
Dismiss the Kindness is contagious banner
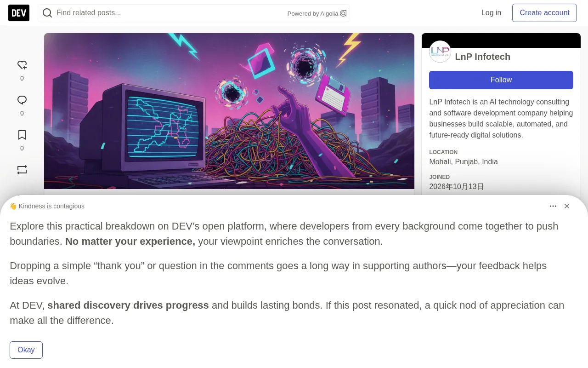click(x=567, y=206)
